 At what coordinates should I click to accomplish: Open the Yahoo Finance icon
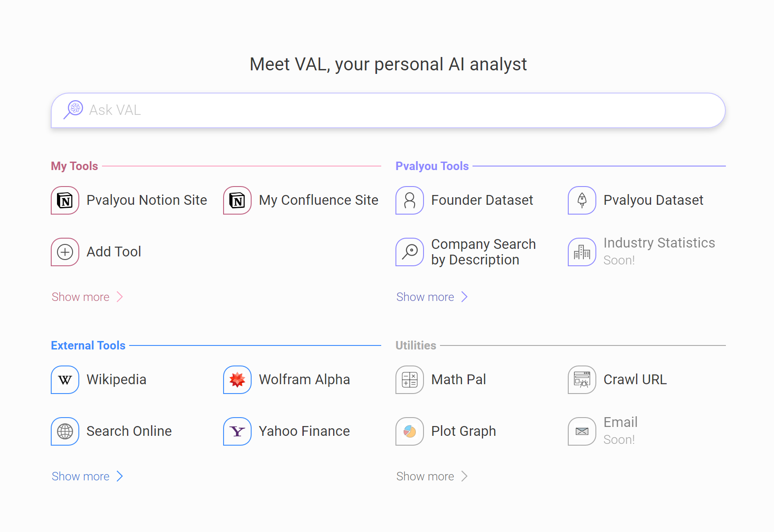237,431
